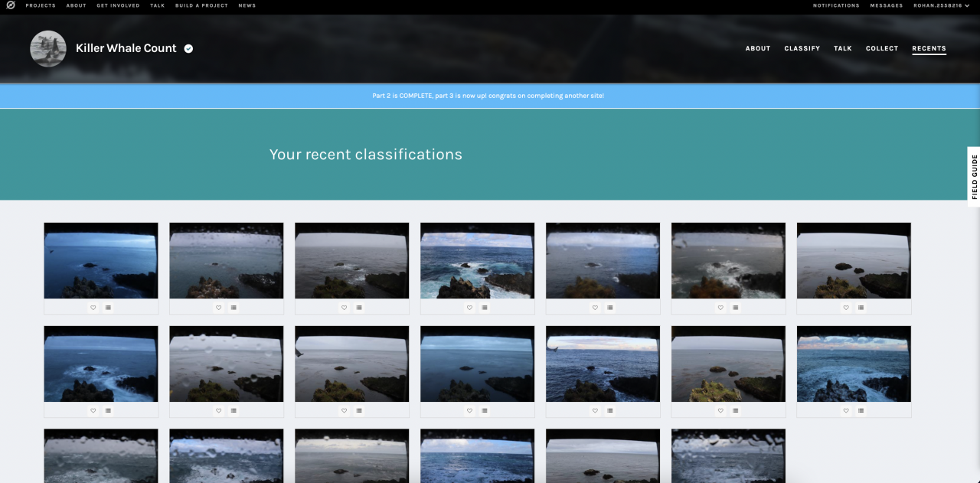Favorite the fifth image in the top row
Viewport: 980px width, 483px height.
595,307
